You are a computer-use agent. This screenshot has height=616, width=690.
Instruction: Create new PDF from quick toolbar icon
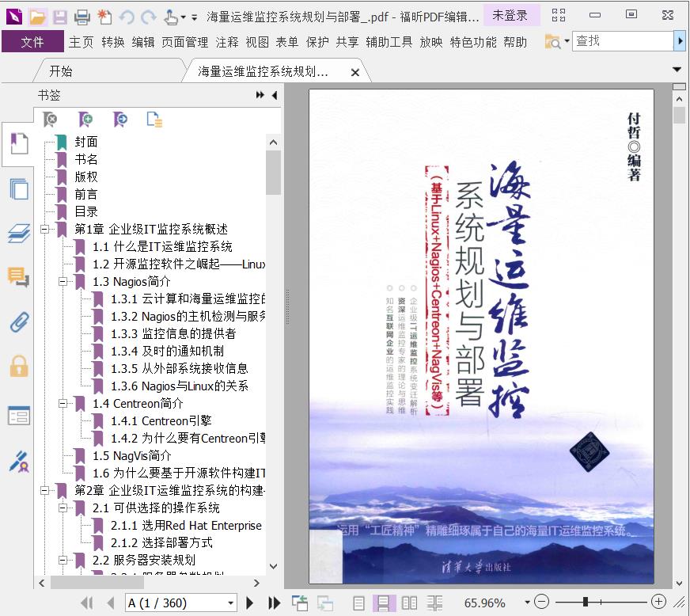[x=104, y=17]
